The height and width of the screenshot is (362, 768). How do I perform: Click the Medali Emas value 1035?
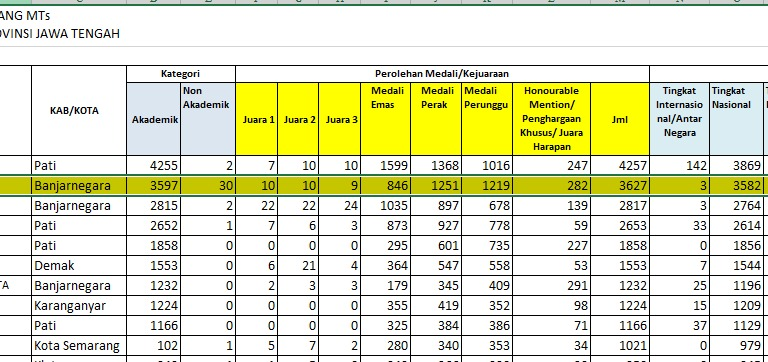[x=385, y=206]
